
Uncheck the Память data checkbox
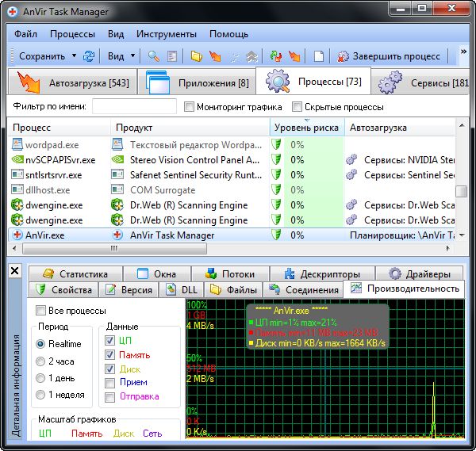click(112, 355)
